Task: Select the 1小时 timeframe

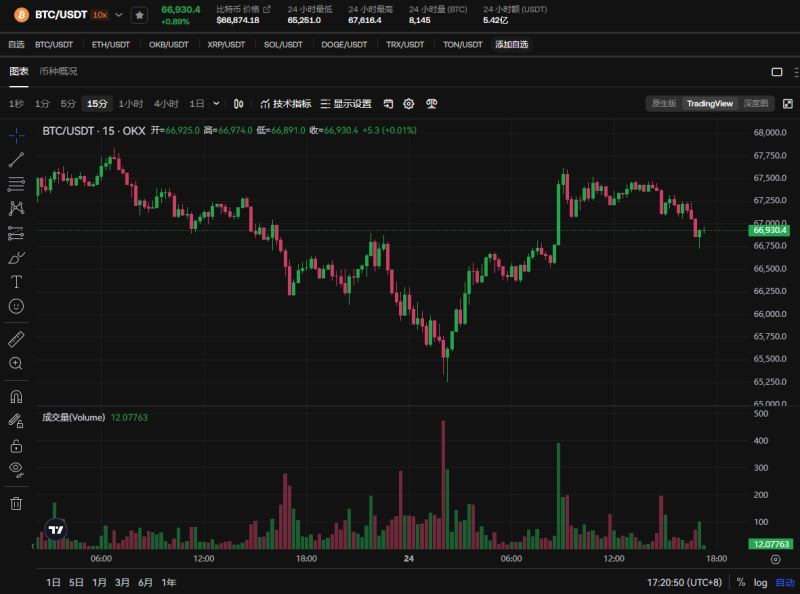Action: 131,103
